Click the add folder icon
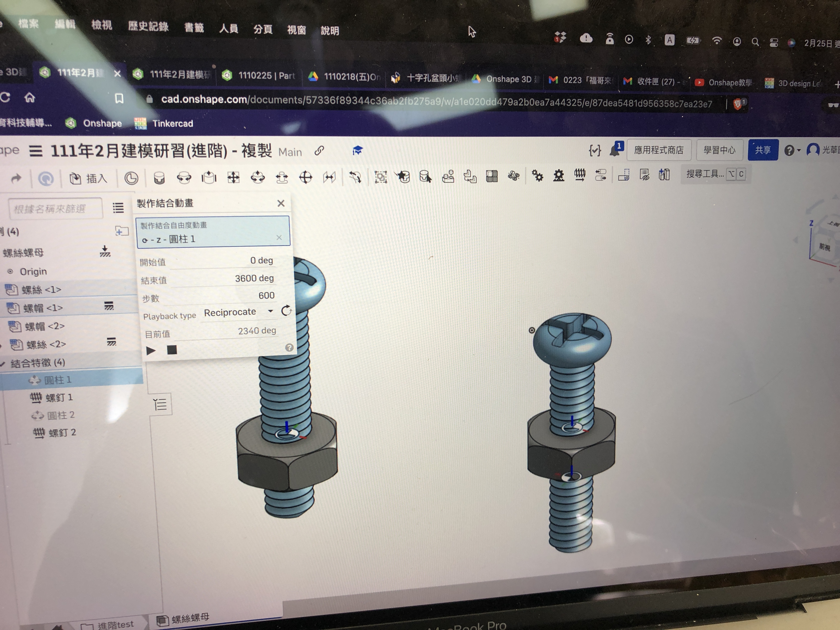 121,230
